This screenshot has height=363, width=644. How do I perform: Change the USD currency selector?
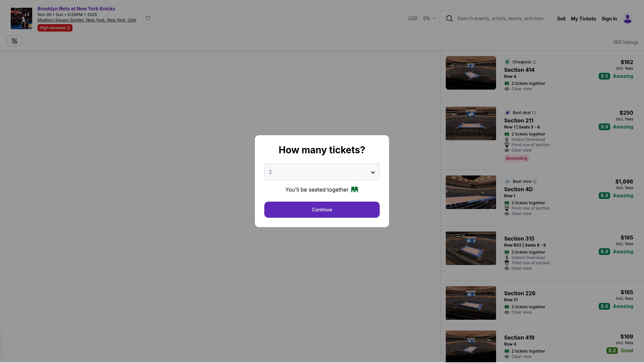point(413,18)
